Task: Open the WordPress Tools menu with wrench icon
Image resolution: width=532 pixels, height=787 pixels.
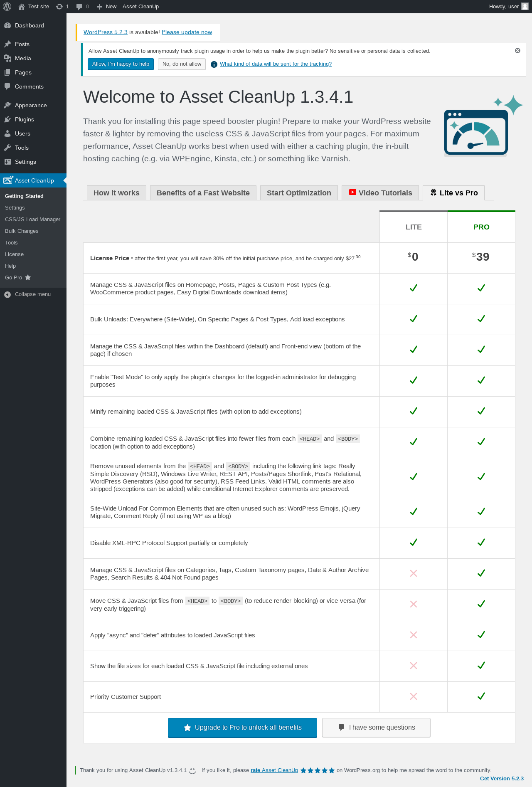Action: pos(33,148)
